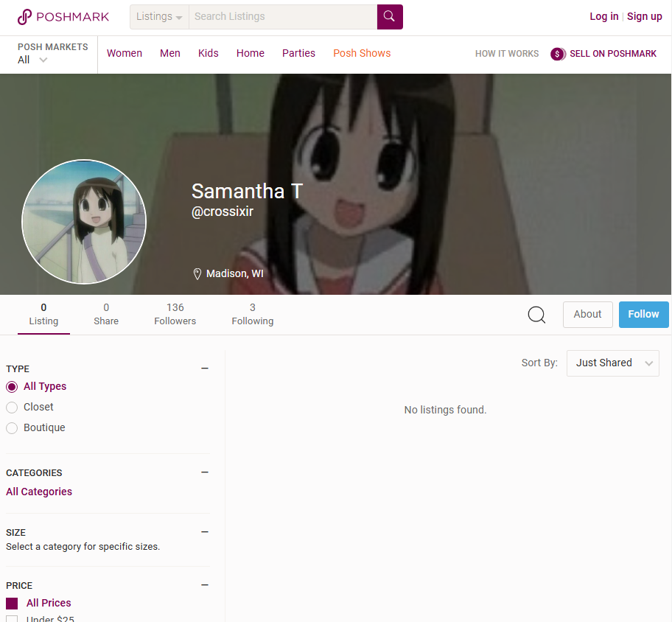This screenshot has width=672, height=622.
Task: View the 136 Followers tab
Action: coord(175,314)
